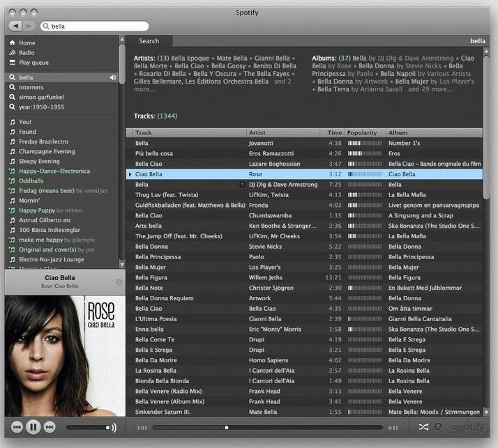Click the track progress seek bar
The height and width of the screenshot is (448, 498).
(267, 428)
